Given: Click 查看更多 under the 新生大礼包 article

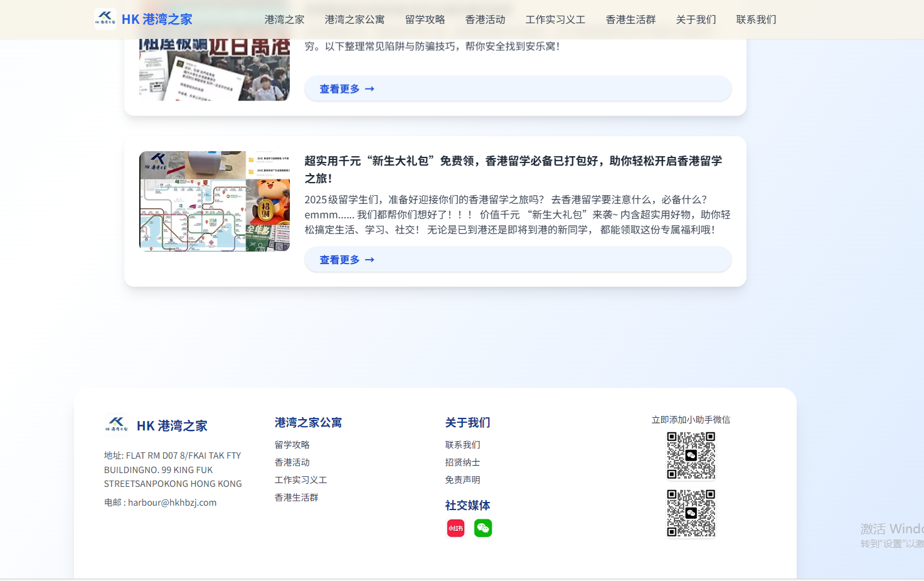Looking at the screenshot, I should coord(518,259).
